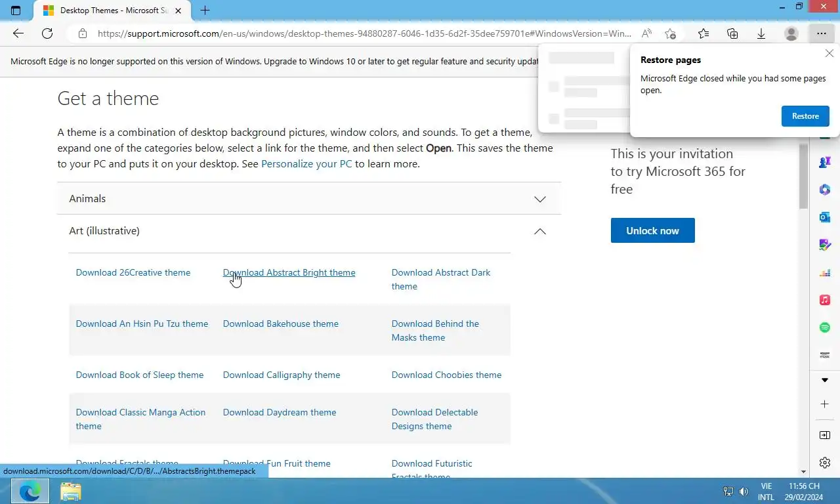The height and width of the screenshot is (504, 840).
Task: Click the Restore button
Action: (x=805, y=116)
